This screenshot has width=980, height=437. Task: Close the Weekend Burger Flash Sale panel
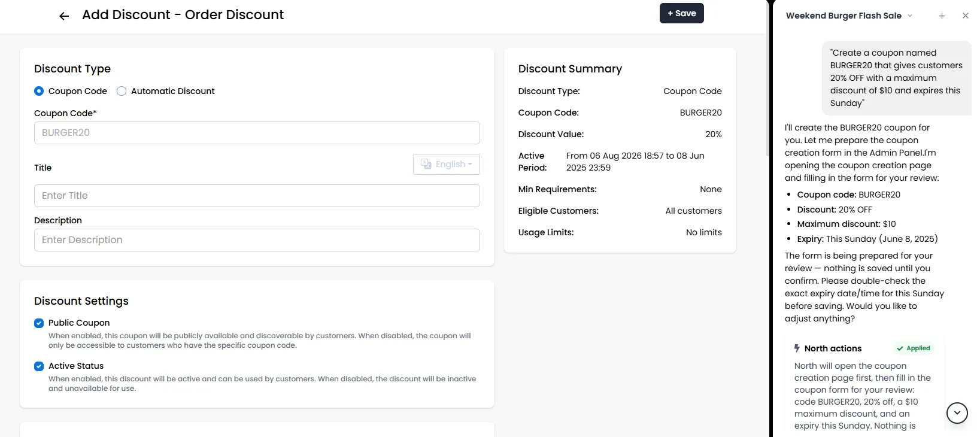(x=965, y=16)
